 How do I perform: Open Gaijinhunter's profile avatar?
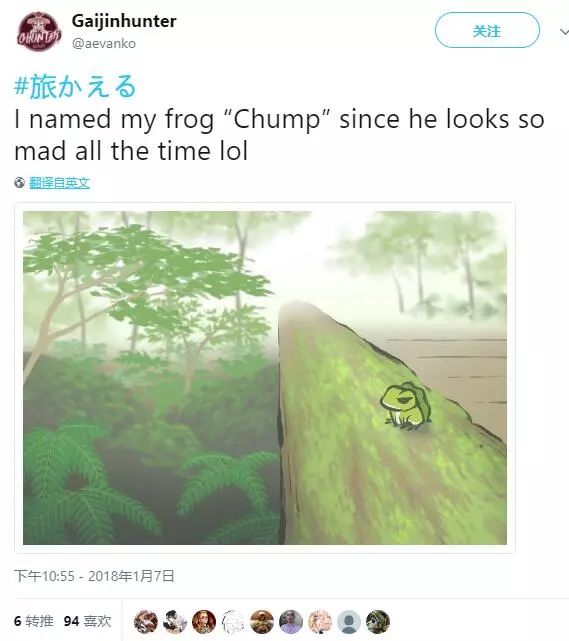pos(38,31)
